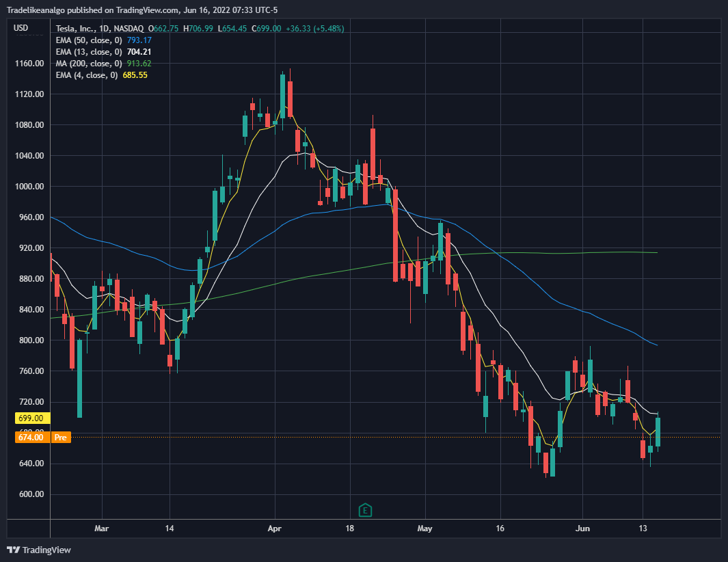Click the 793.17 EMA 50 value
The height and width of the screenshot is (562, 728).
pos(139,40)
